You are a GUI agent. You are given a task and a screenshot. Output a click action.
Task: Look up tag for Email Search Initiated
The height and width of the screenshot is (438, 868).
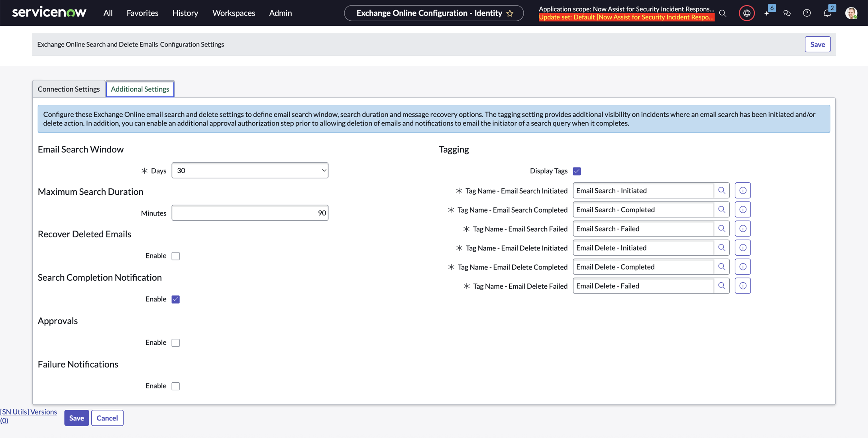pos(722,191)
